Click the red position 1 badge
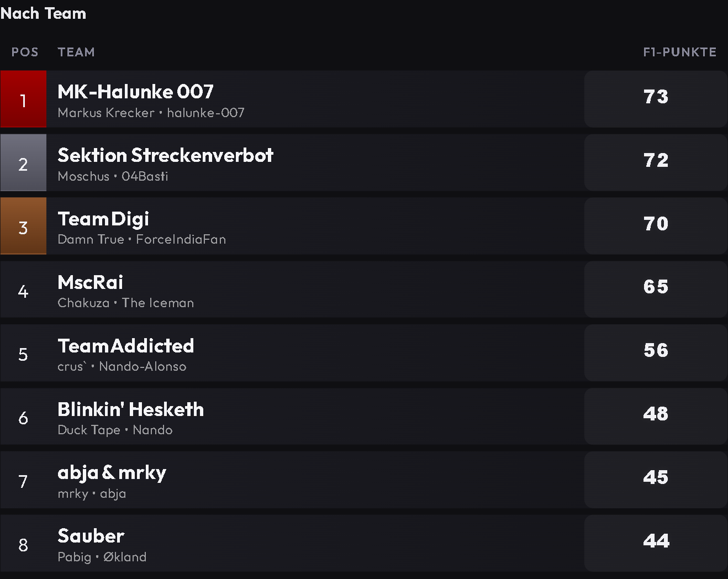This screenshot has height=579, width=728. pyautogui.click(x=23, y=99)
